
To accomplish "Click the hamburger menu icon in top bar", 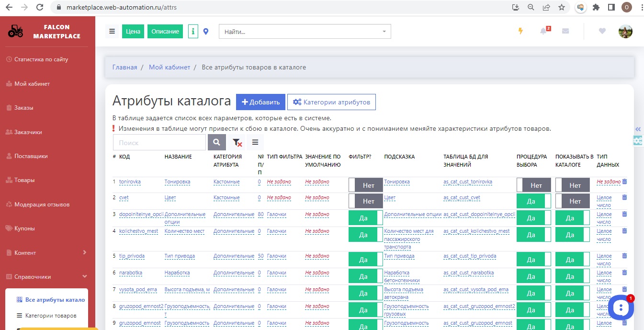I will 112,32.
